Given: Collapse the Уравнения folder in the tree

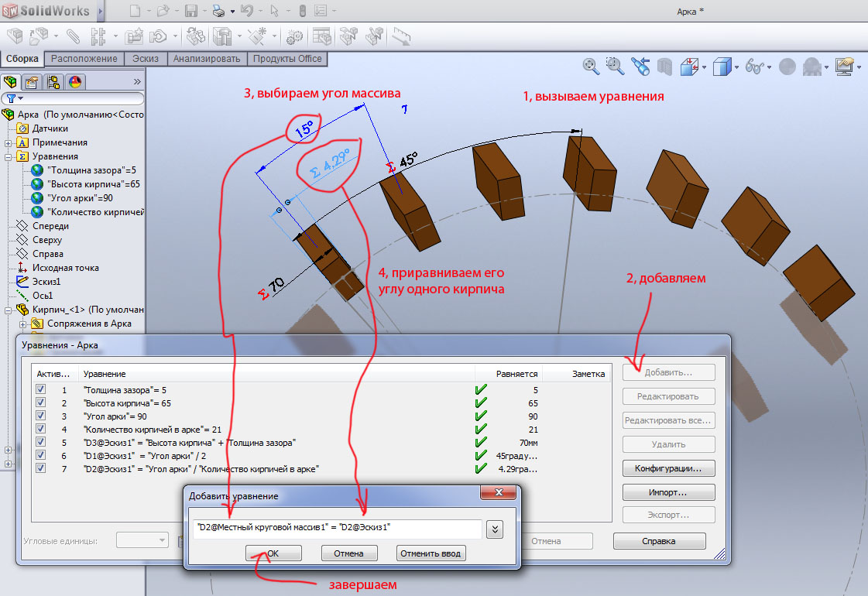Looking at the screenshot, I should (x=9, y=156).
